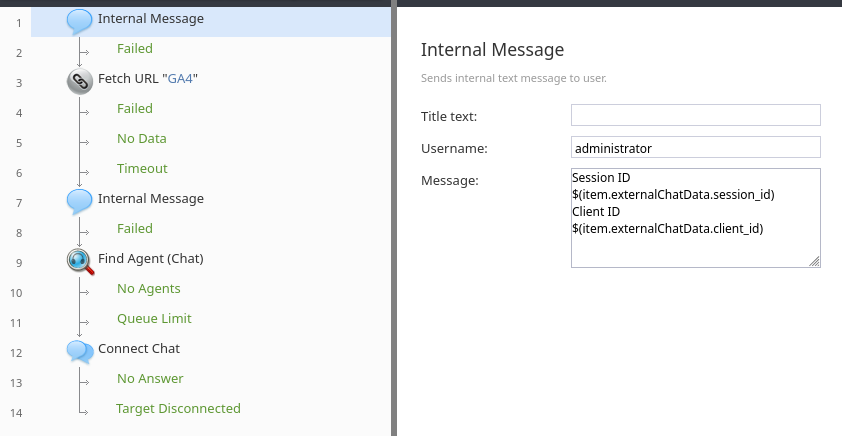This screenshot has width=842, height=436.
Task: Select the Timeout exit branch
Action: coord(142,169)
